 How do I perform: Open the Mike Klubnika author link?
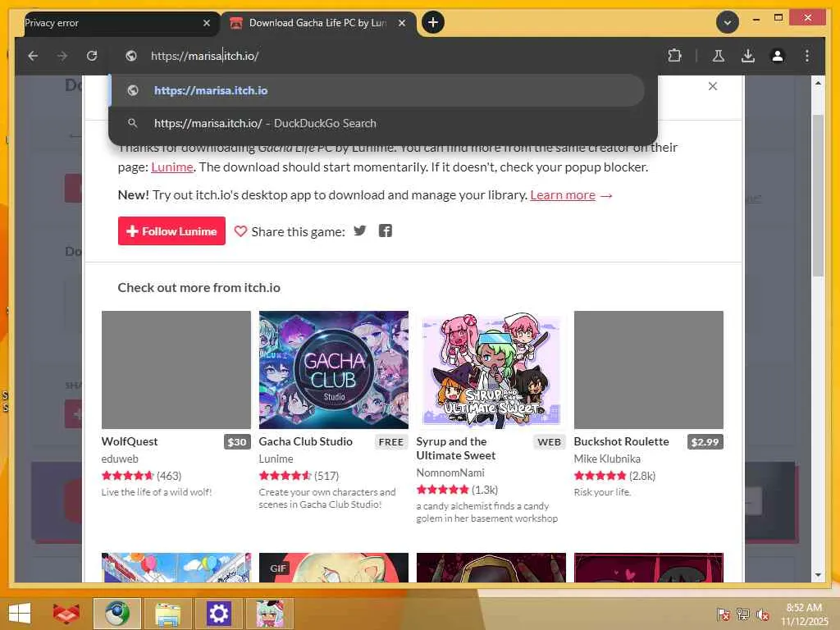pos(607,459)
